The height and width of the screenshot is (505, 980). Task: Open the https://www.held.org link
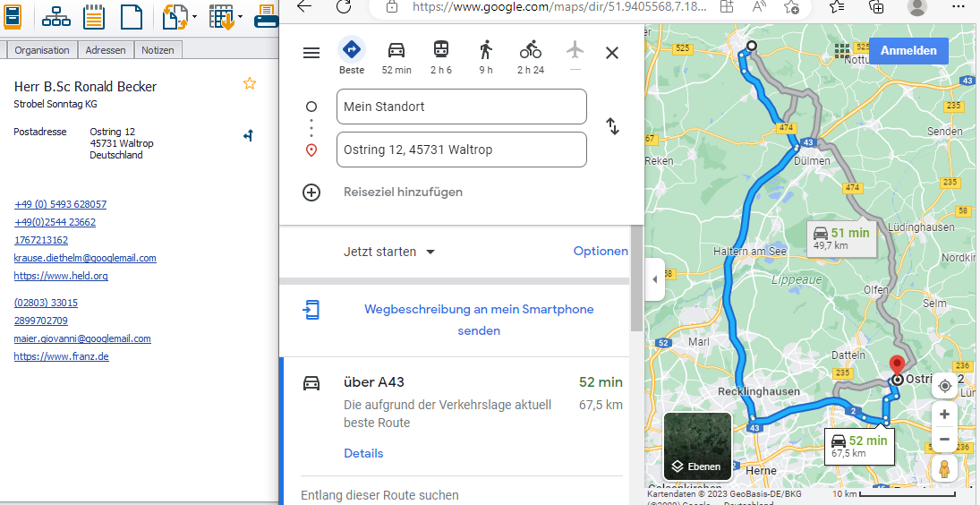pos(61,276)
